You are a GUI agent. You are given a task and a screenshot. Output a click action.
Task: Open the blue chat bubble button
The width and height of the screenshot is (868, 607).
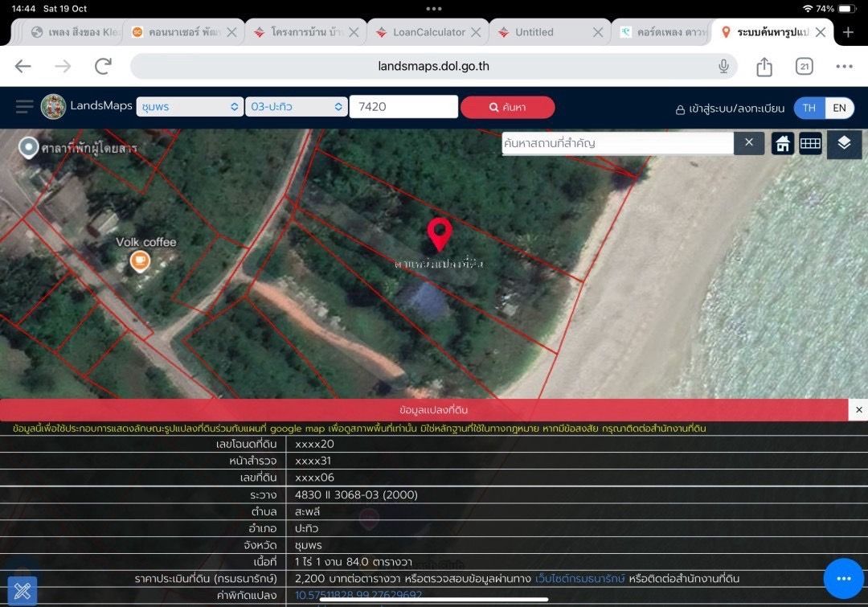click(x=843, y=578)
